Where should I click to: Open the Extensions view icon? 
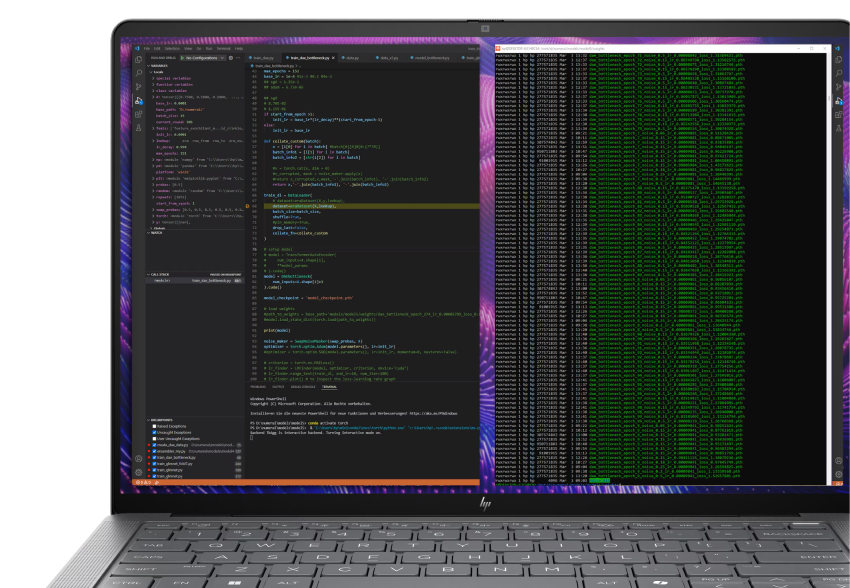pyautogui.click(x=139, y=114)
